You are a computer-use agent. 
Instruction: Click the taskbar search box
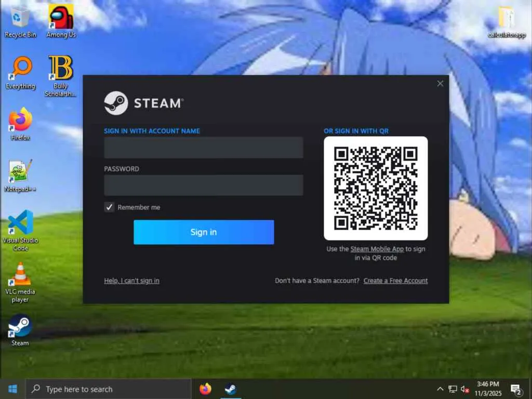click(109, 389)
